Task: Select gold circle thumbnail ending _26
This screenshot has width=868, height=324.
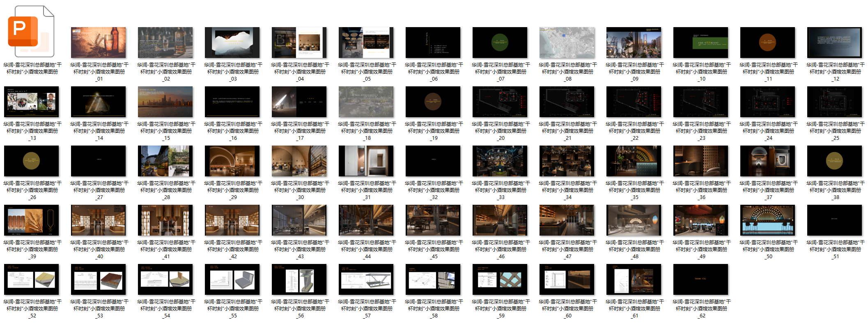Action: pos(32,161)
